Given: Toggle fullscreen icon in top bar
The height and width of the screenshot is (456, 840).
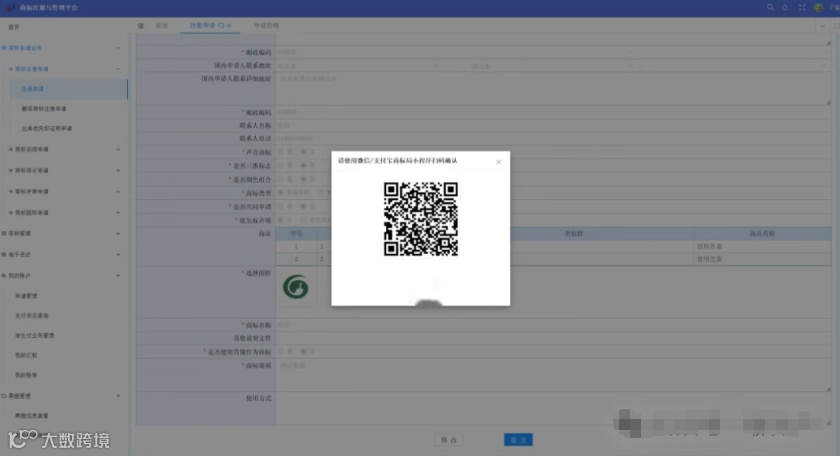Looking at the screenshot, I should point(801,8).
